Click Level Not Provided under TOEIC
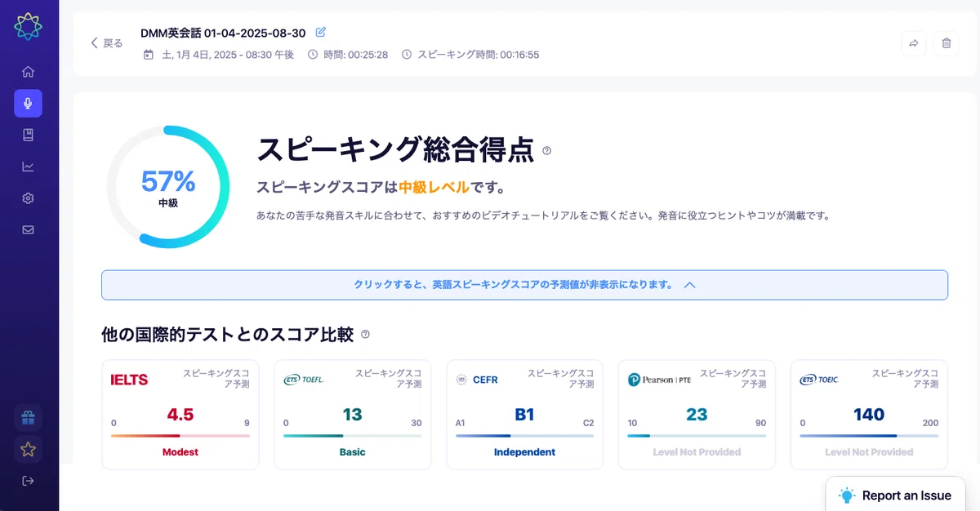Image resolution: width=980 pixels, height=511 pixels. point(869,451)
